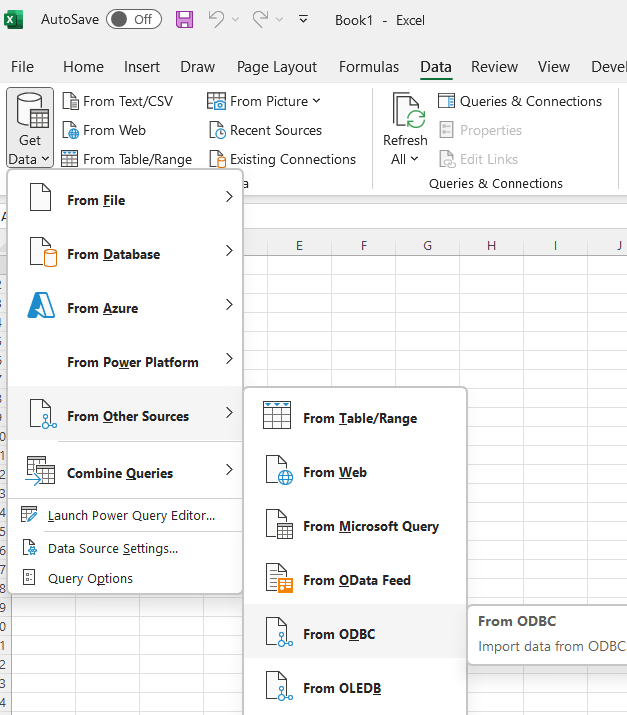Switch to the Review tab

(x=494, y=67)
